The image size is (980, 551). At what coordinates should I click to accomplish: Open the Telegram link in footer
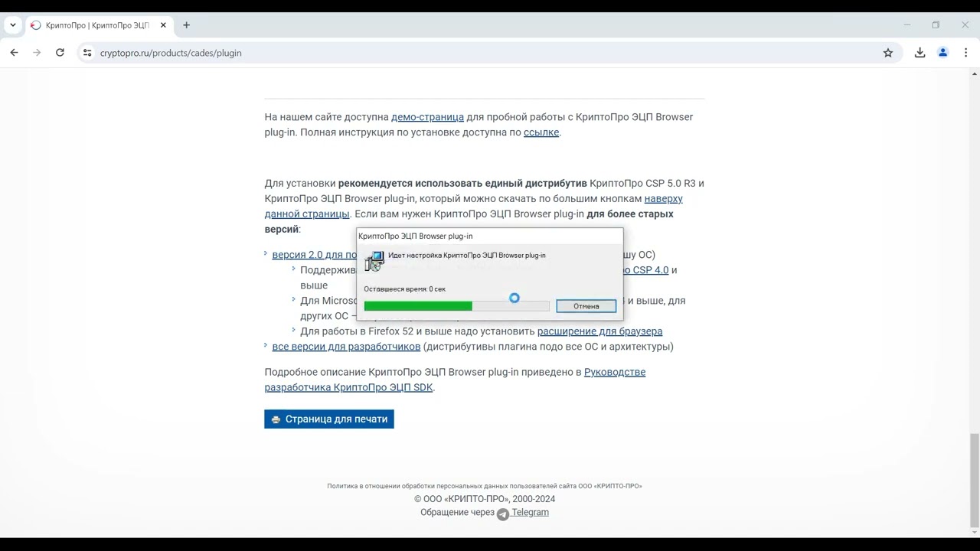(530, 512)
